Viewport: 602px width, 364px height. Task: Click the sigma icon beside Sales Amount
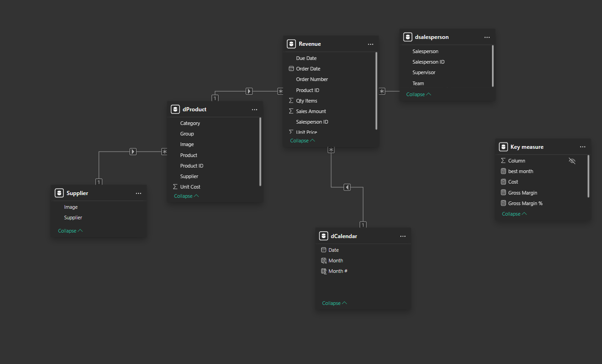pos(291,111)
